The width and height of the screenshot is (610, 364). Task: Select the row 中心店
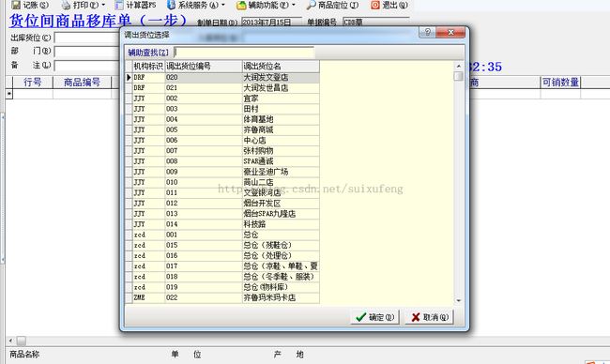[222, 141]
